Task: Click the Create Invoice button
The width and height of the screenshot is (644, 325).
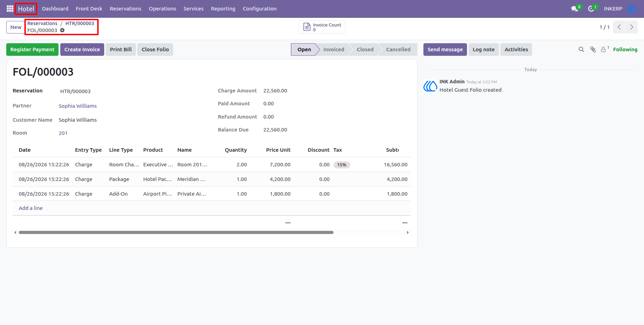Action: 82,50
